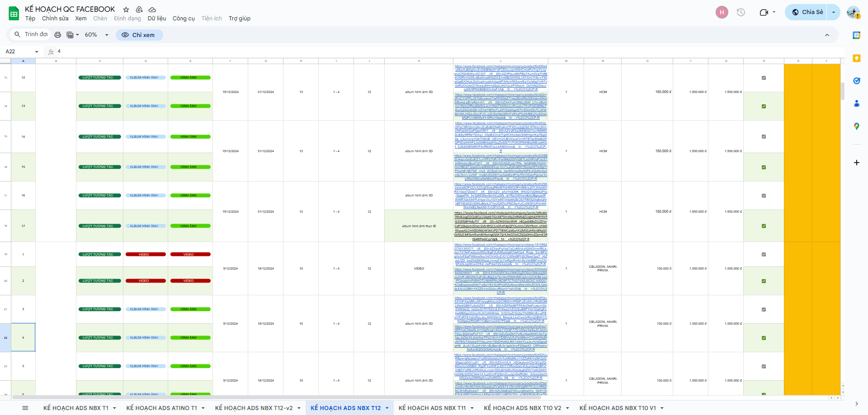Expand the Chia Sẻ share options arrow
The width and height of the screenshot is (868, 415).
(834, 12)
